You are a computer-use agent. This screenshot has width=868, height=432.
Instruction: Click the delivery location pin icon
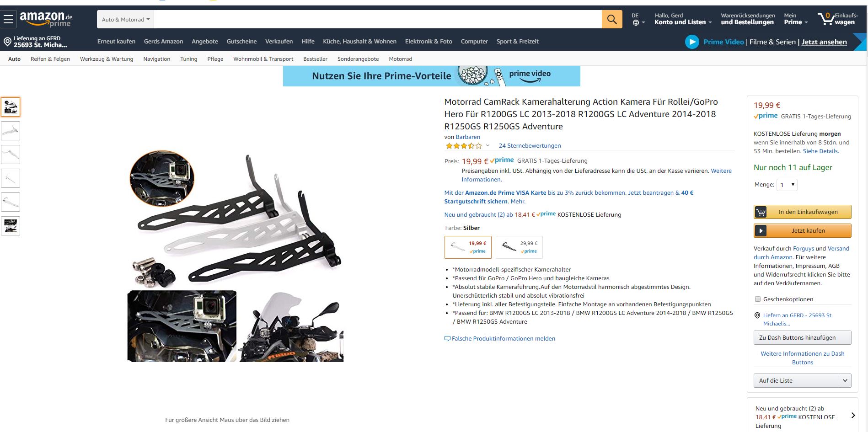pos(7,42)
